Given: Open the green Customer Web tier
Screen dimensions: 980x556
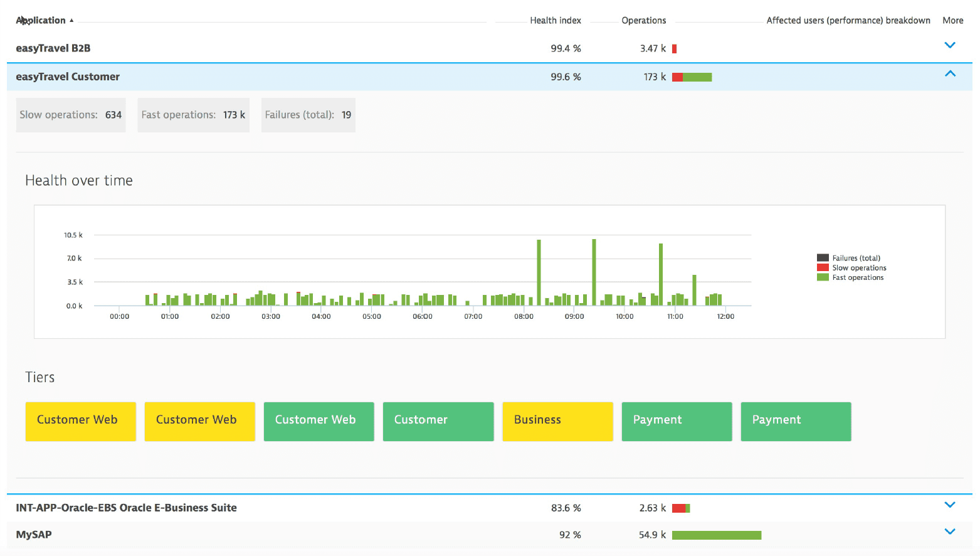Looking at the screenshot, I should [319, 422].
